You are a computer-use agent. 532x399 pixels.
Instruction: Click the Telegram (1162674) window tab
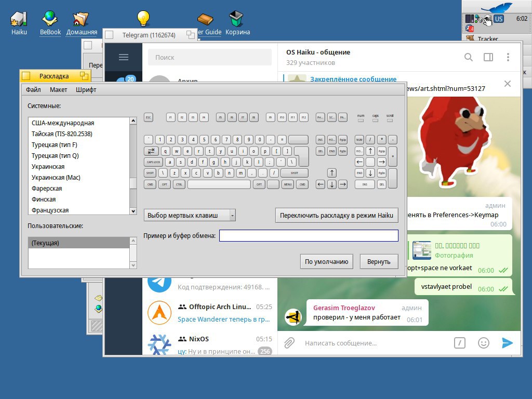(x=149, y=35)
